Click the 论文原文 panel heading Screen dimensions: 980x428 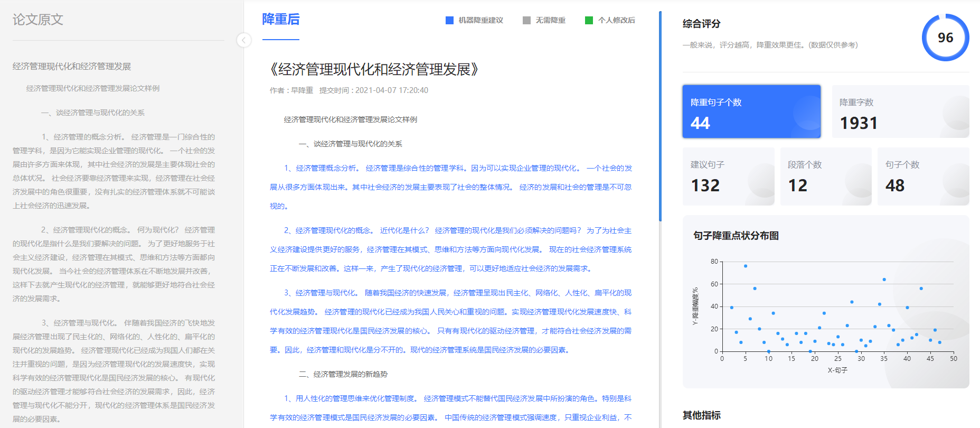(38, 20)
